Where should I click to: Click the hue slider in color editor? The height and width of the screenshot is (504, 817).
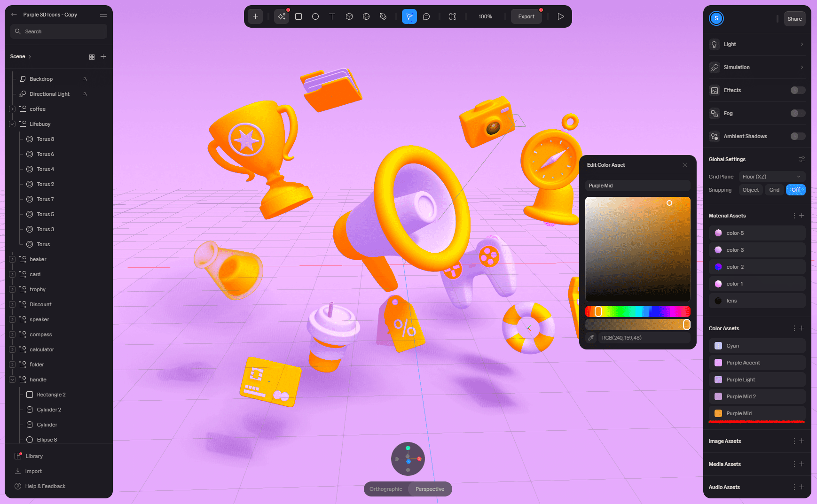click(x=638, y=311)
